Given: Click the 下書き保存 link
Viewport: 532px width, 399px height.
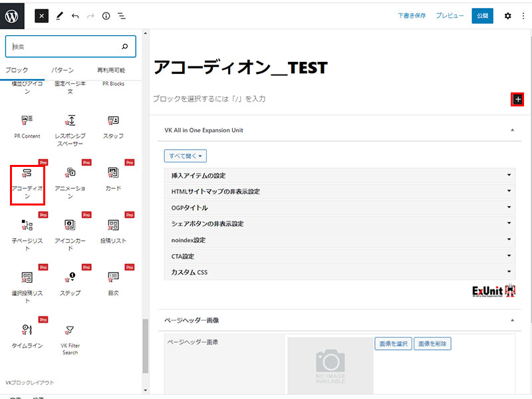Looking at the screenshot, I should point(412,15).
